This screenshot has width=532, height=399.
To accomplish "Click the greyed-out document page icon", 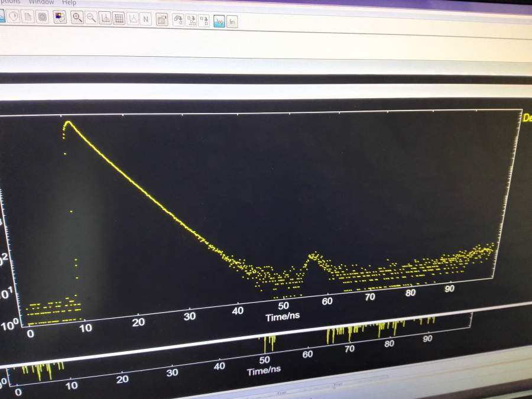I will point(28,17).
